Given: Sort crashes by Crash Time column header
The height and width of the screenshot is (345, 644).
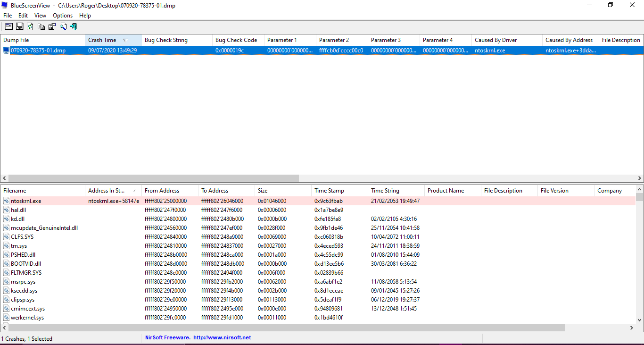Looking at the screenshot, I should click(x=113, y=40).
